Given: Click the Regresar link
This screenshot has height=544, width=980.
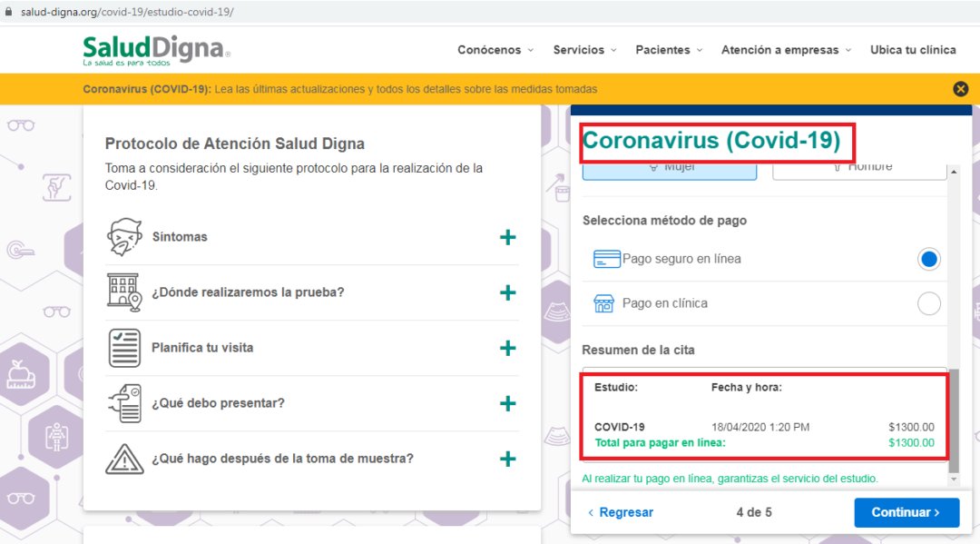Looking at the screenshot, I should [621, 512].
